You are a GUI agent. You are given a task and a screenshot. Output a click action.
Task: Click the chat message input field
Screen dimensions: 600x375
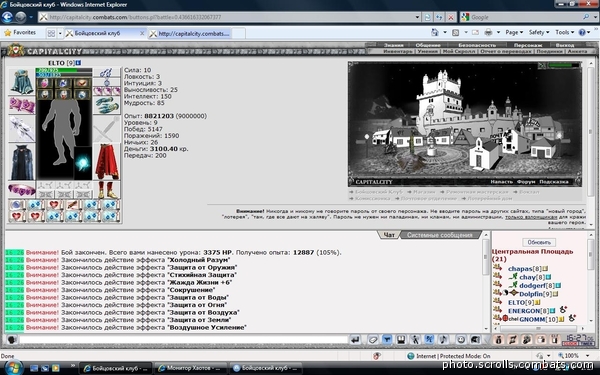(x=184, y=340)
